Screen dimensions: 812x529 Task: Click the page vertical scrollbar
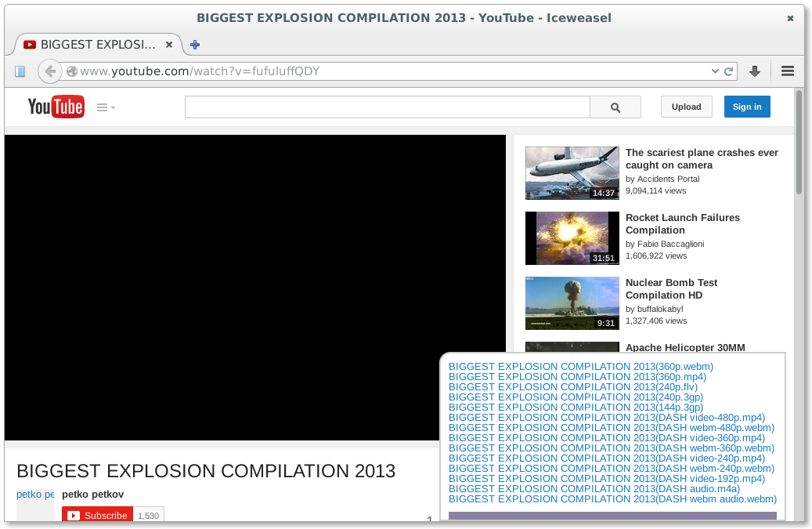pos(799,143)
